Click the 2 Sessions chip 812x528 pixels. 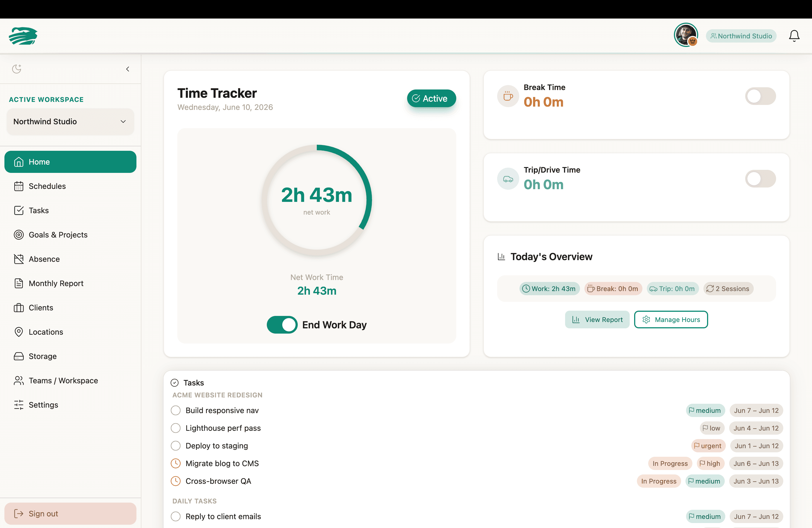[728, 289]
